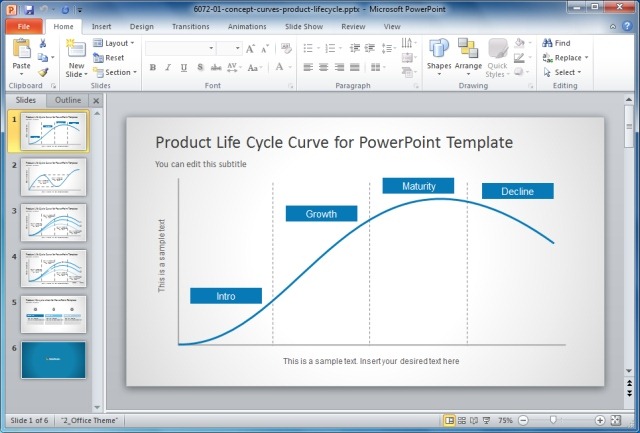Click the Save icon in quick access toolbar
Viewport: 640px width, 433px height.
pyautogui.click(x=29, y=9)
